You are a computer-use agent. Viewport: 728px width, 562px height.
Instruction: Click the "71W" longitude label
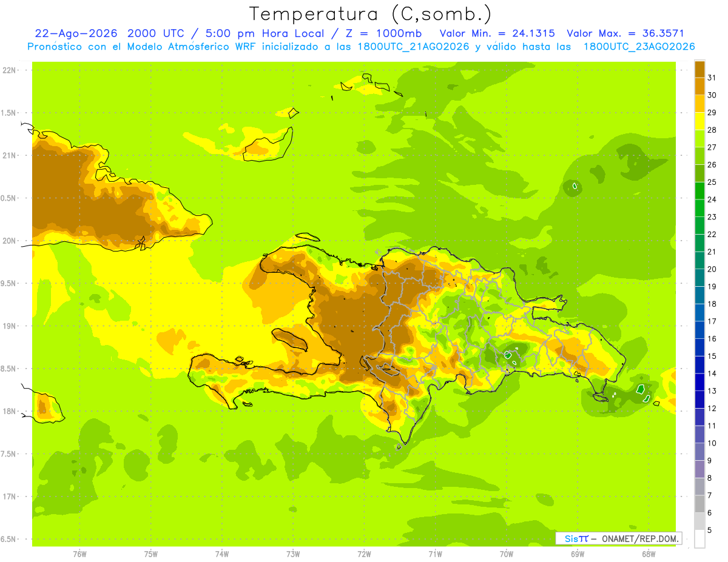coord(435,554)
